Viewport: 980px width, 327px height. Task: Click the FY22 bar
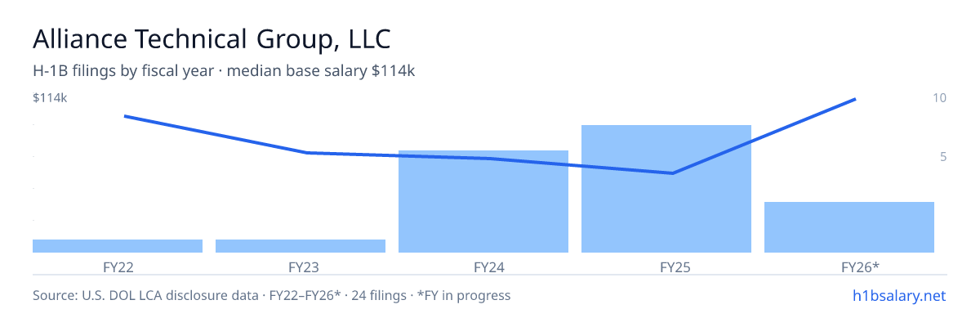coord(118,246)
